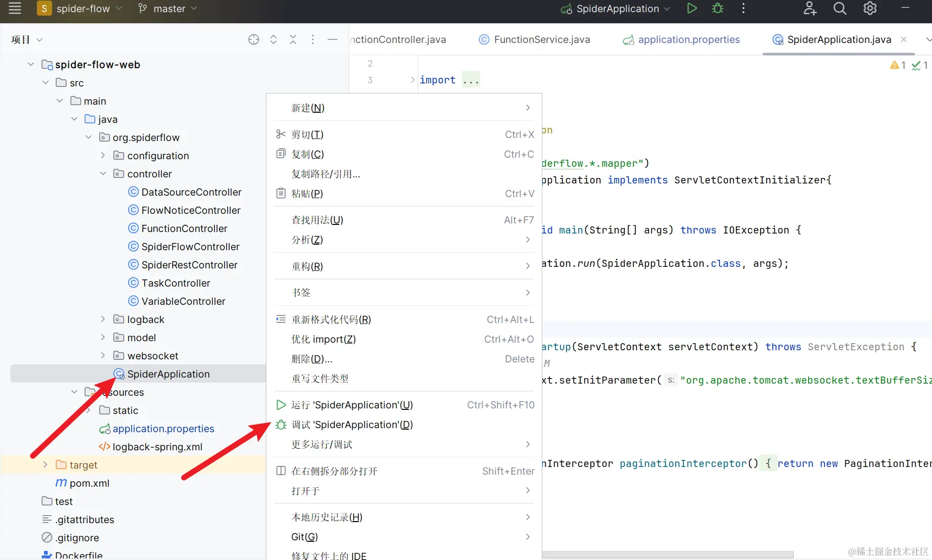Screen dimensions: 932x560
Task: Click the editor horizontal scrollbar
Action: point(667,554)
